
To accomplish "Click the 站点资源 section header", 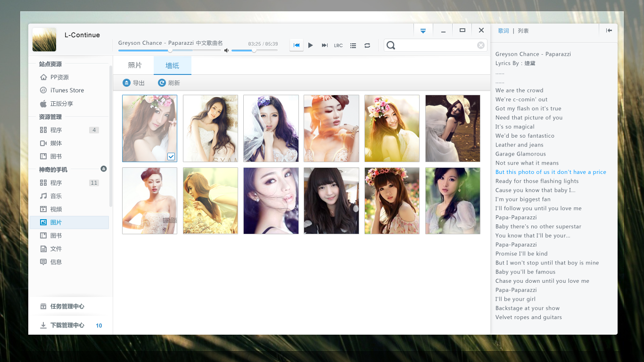I will tap(50, 64).
